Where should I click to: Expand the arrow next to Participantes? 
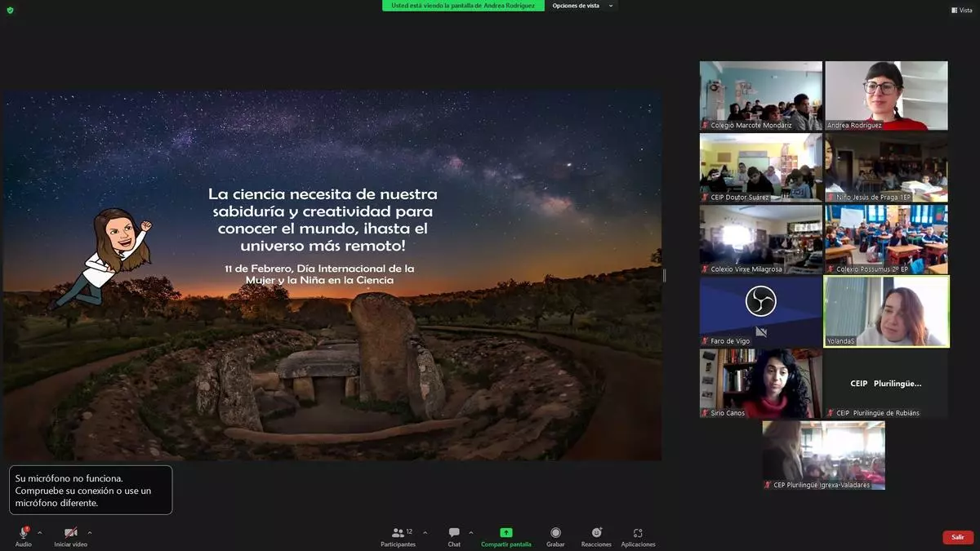pyautogui.click(x=425, y=532)
